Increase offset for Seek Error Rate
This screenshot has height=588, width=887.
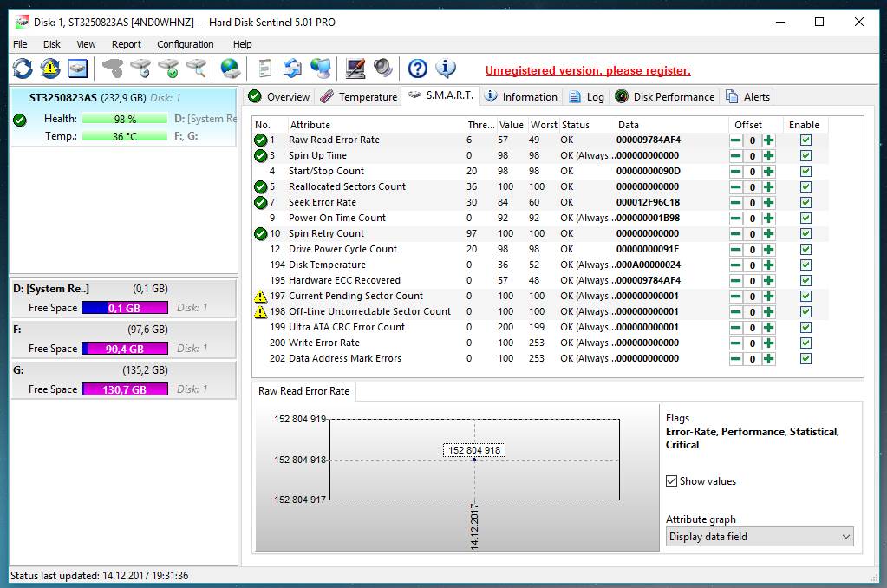768,203
